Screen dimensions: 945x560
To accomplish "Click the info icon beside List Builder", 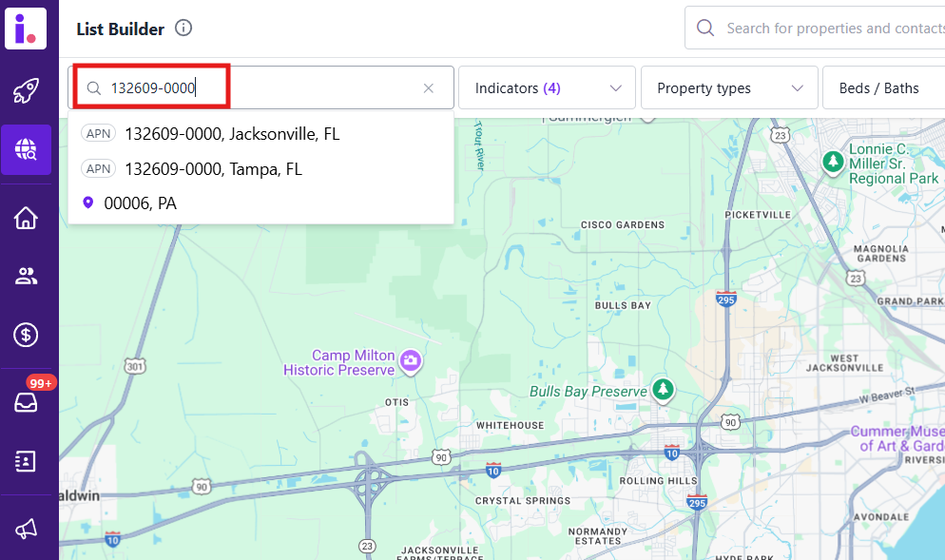I will click(183, 29).
